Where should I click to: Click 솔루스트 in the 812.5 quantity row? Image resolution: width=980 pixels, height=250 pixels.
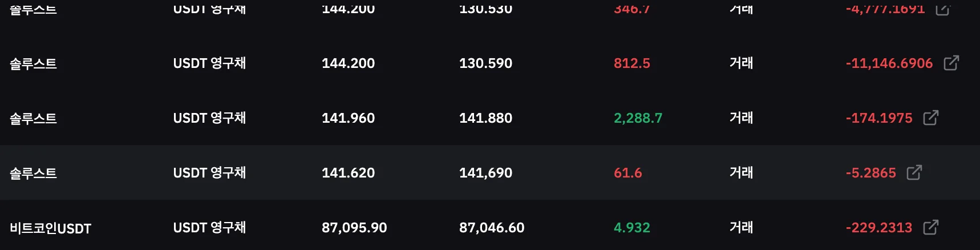pos(33,63)
